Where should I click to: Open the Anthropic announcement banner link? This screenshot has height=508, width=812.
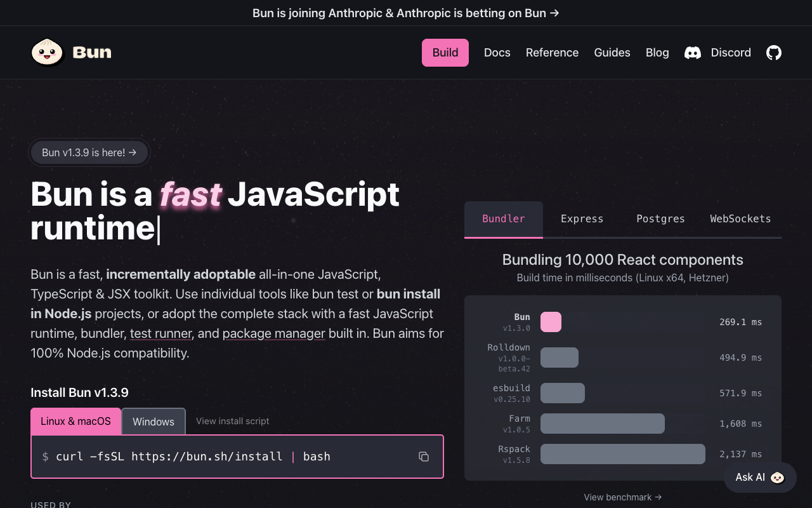point(406,13)
